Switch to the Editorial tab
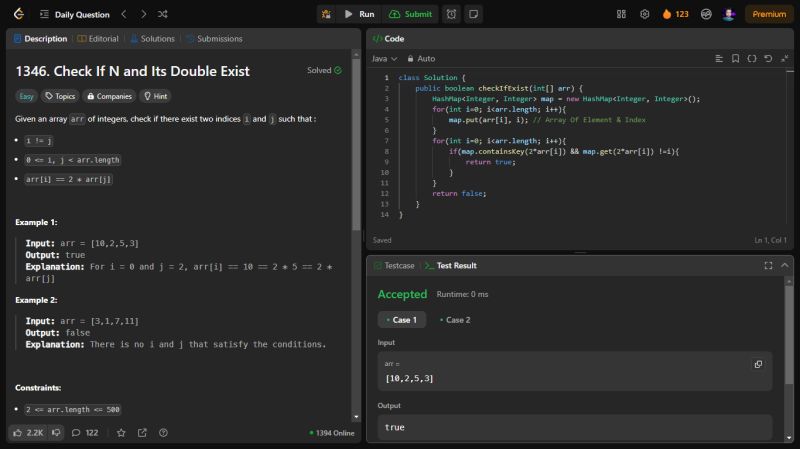800x449 pixels. 98,39
